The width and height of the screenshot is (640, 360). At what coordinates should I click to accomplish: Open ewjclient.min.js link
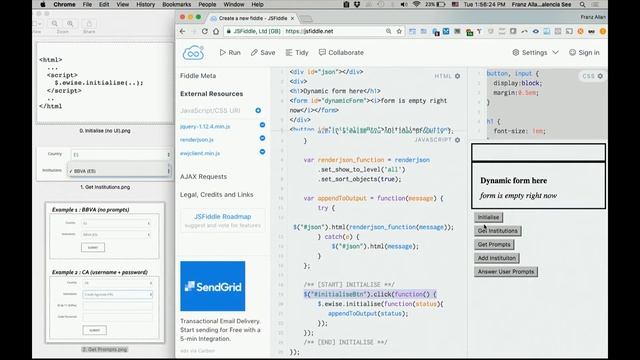tap(200, 153)
